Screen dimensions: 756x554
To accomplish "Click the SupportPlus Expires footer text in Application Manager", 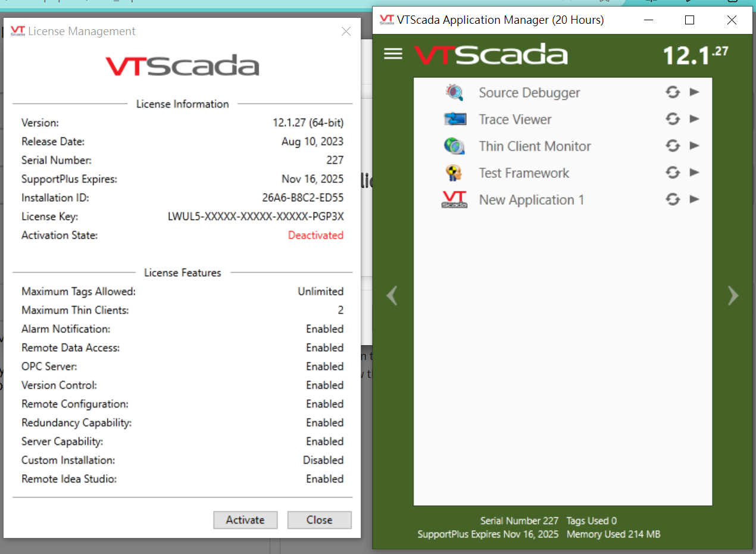I will (488, 534).
